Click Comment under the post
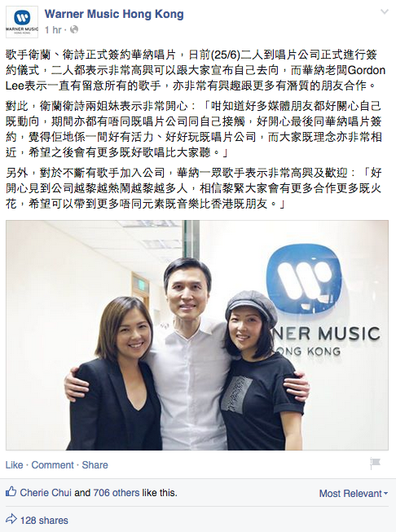The width and height of the screenshot is (396, 532). point(53,465)
